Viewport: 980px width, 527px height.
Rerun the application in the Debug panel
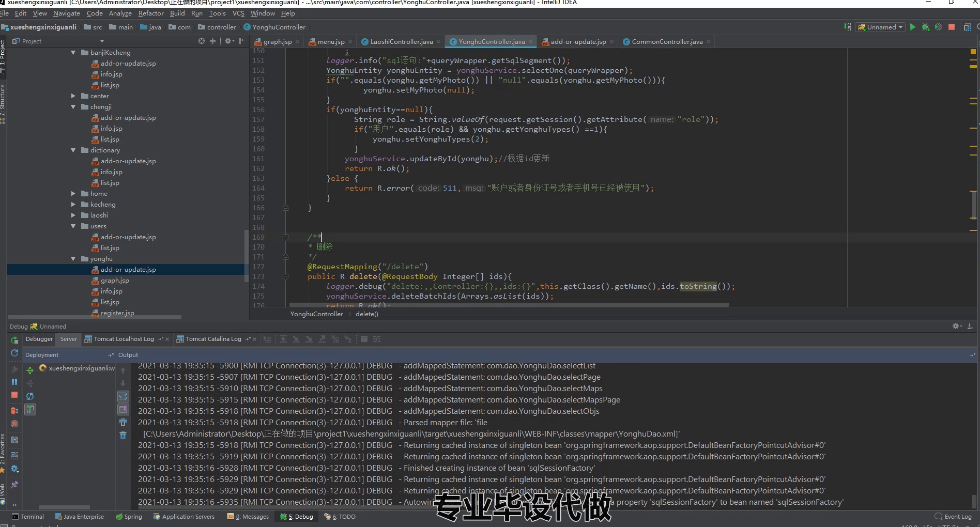coord(14,340)
